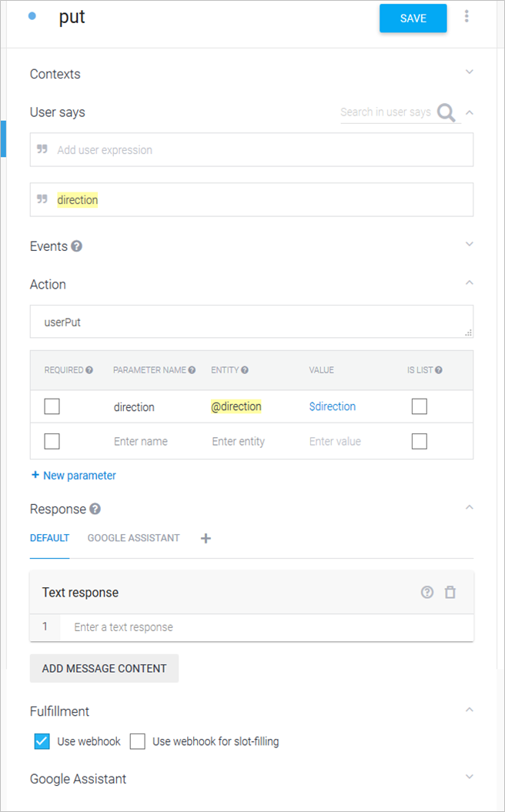The image size is (505, 812).
Task: Open Text response help icon
Action: (x=427, y=592)
